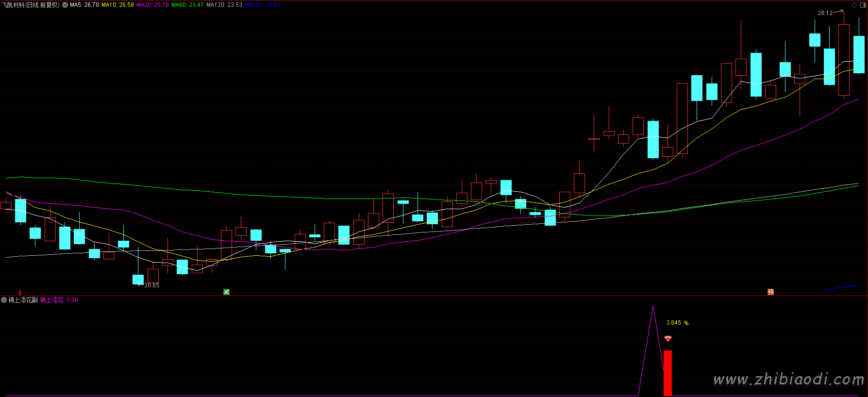
Task: Click the 预 marker icon near bottom right
Action: (x=770, y=292)
